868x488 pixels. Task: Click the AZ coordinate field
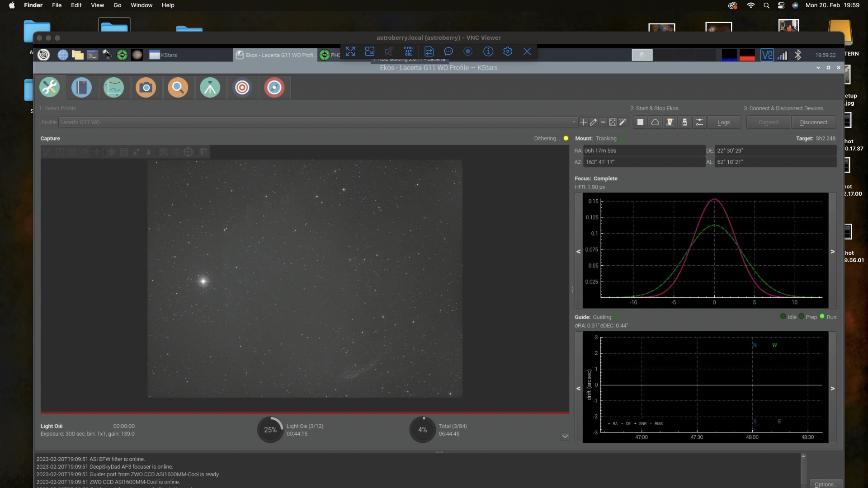644,162
